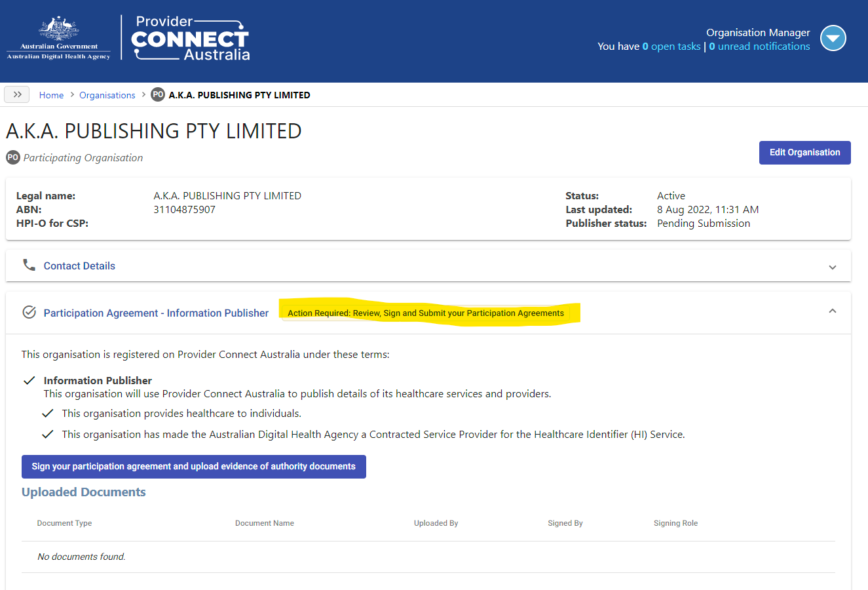Open the Organisations breadcrumb link

pos(107,95)
